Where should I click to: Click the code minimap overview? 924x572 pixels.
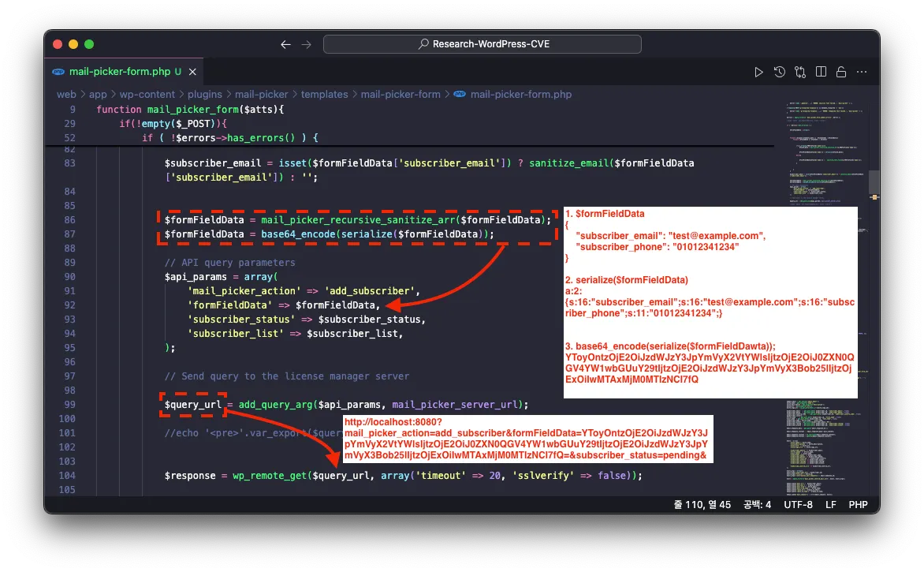[825, 297]
